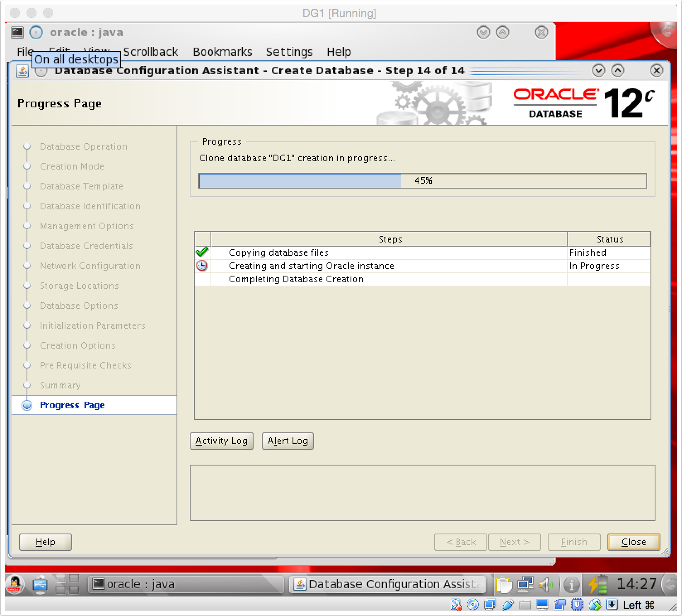Click the disabled Finish button
This screenshot has height=616, width=682.
tap(574, 542)
